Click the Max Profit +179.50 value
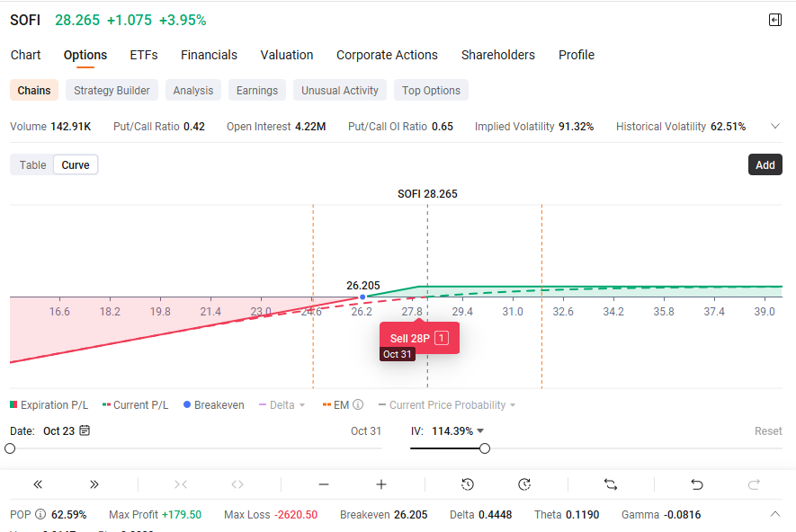Viewport: 796px width, 532px height. coord(182,514)
